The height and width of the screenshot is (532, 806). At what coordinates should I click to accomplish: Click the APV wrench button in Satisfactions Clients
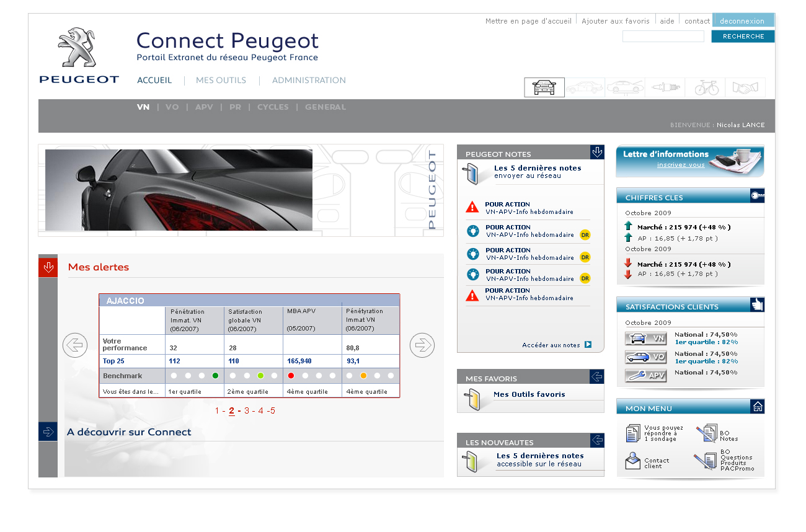tap(645, 375)
